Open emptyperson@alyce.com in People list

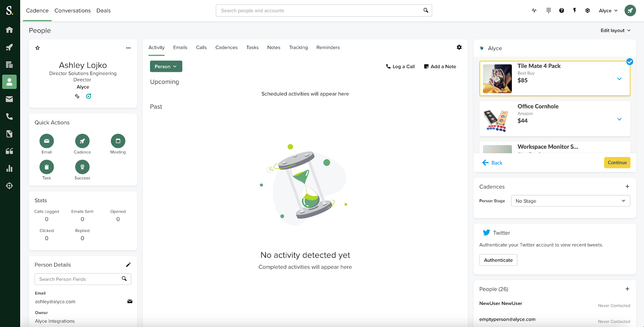[x=507, y=319]
